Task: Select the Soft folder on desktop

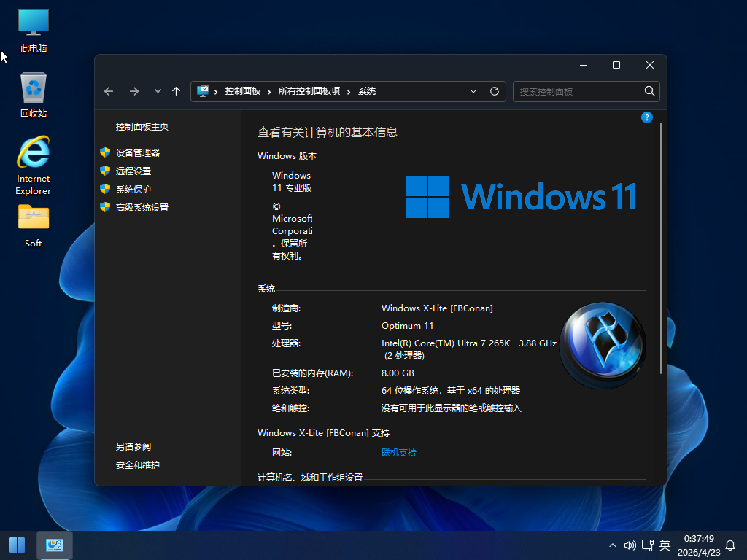Action: tap(34, 226)
